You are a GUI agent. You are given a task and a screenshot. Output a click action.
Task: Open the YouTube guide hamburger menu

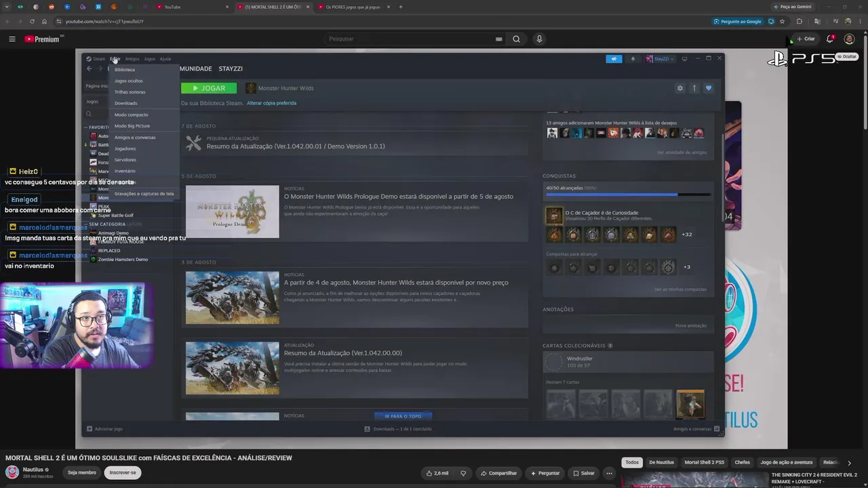[12, 39]
